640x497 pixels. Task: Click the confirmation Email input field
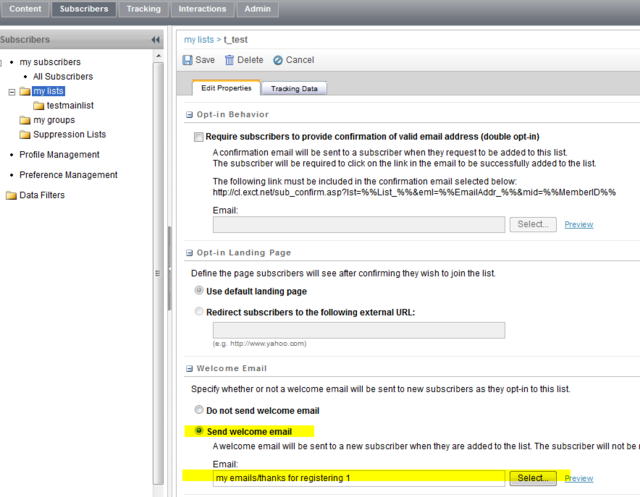pyautogui.click(x=359, y=224)
